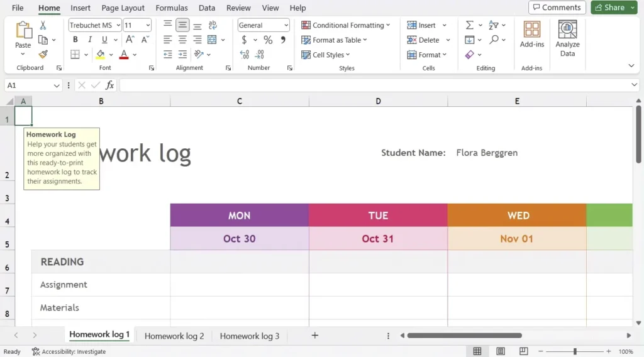Click the Percent Style icon

(268, 40)
